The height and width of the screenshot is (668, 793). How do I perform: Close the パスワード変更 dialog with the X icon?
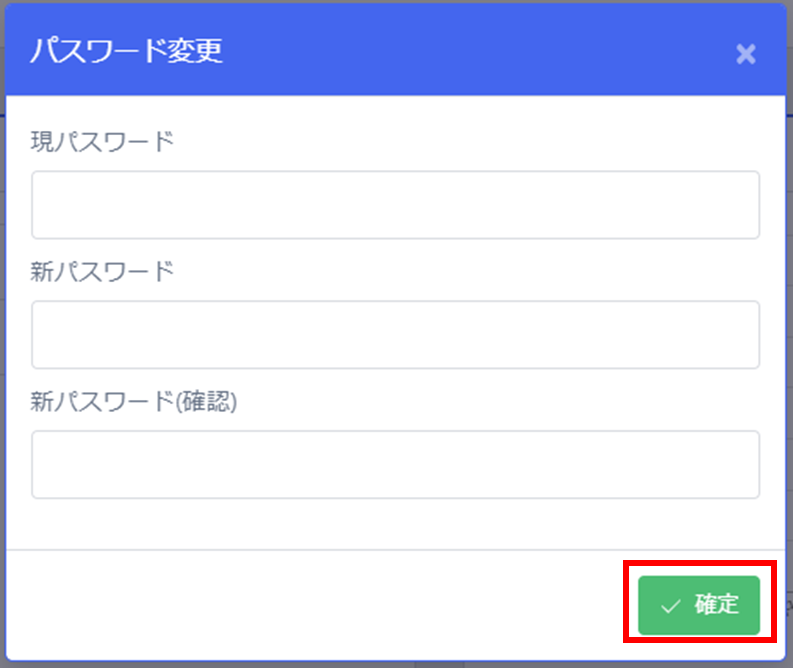[745, 54]
